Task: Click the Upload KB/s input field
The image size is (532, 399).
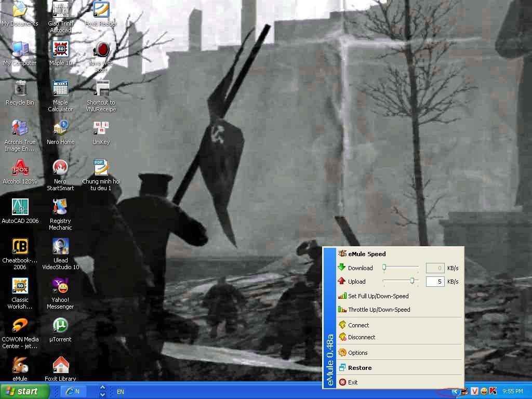Action: 434,282
